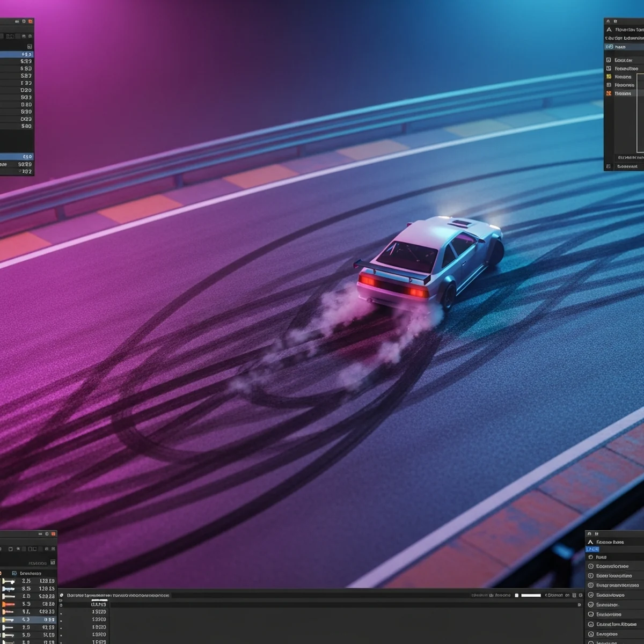Click the '702' value at the bottom of the top-left panel

(x=26, y=172)
